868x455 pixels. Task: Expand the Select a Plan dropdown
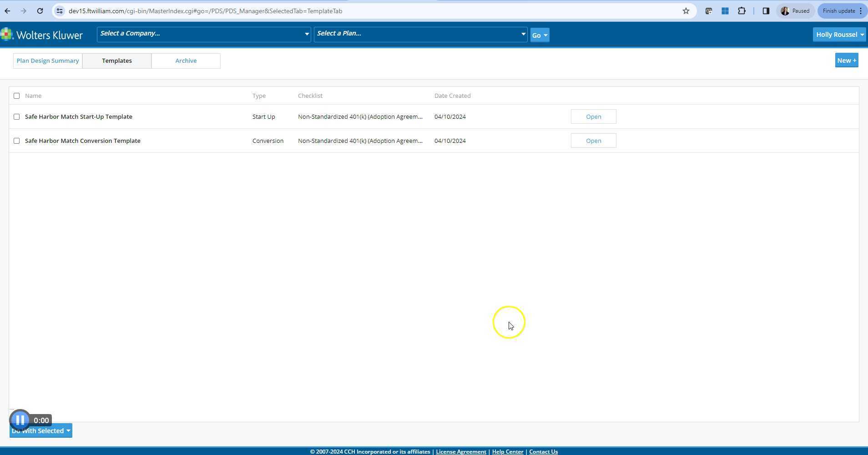523,33
